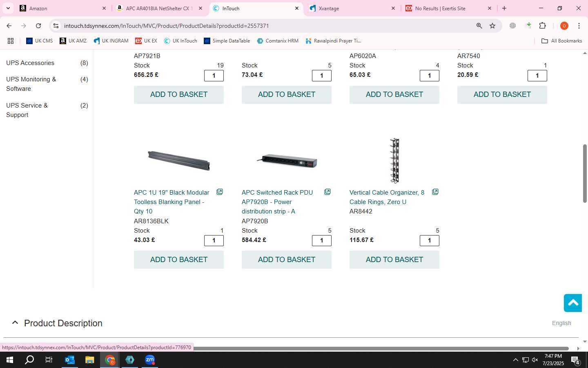Add AP7921B item to basket
Viewport: 588px width, 368px height.
point(179,94)
